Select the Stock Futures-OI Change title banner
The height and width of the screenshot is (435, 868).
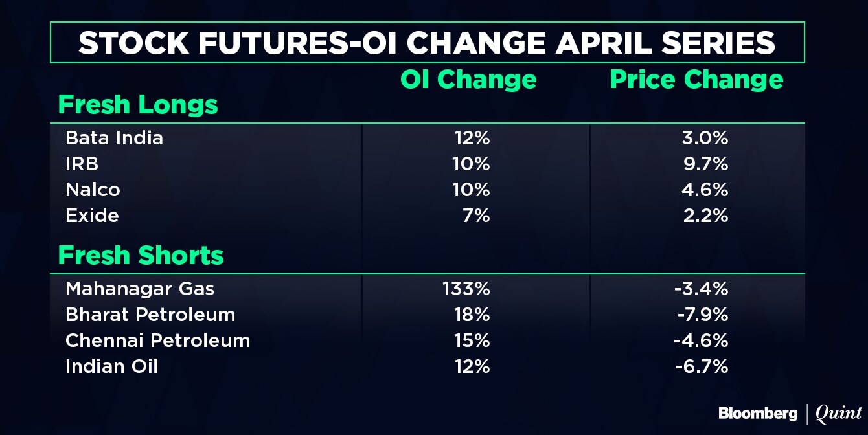[427, 43]
